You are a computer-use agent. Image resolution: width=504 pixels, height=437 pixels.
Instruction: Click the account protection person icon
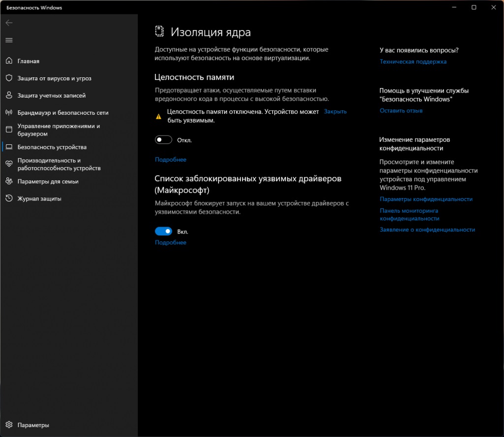click(9, 96)
